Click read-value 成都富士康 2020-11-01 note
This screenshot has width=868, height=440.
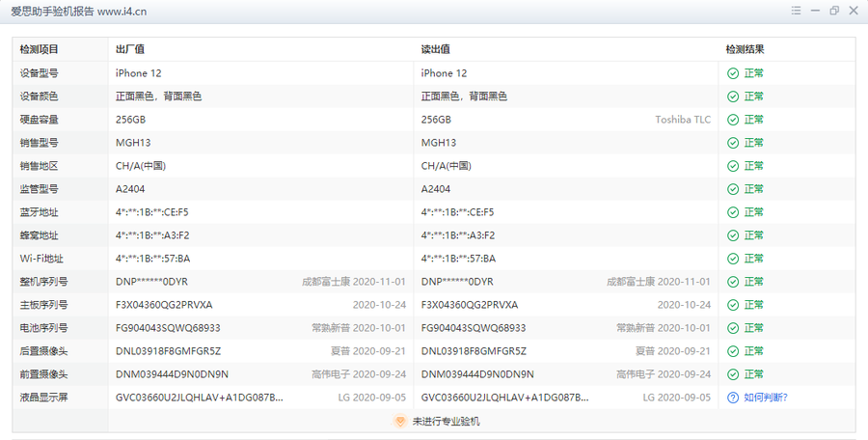click(x=658, y=282)
